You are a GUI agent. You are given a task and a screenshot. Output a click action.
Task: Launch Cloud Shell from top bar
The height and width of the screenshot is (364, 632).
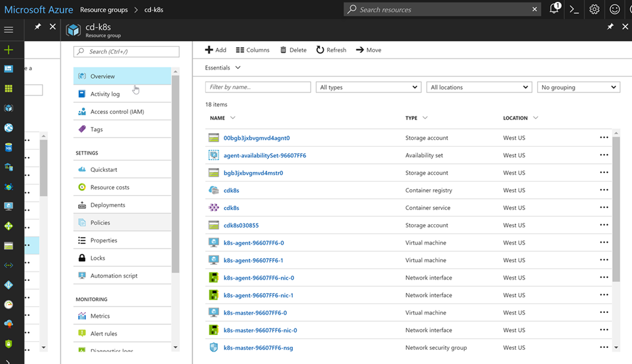[574, 9]
